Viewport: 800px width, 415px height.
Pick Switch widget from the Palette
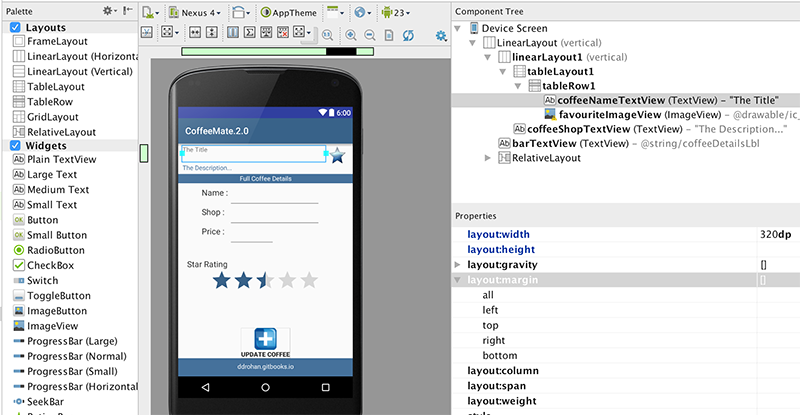(36, 281)
